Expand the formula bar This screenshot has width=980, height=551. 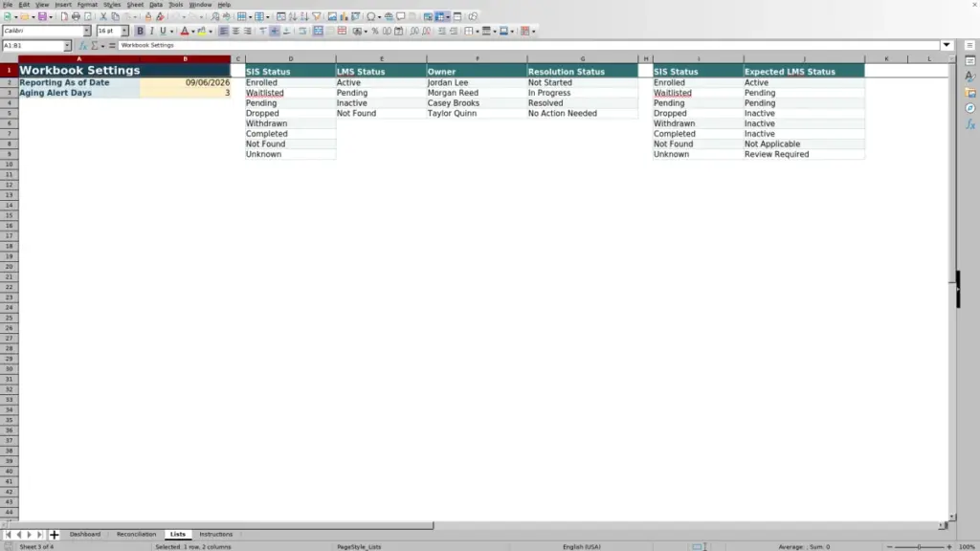coord(947,45)
